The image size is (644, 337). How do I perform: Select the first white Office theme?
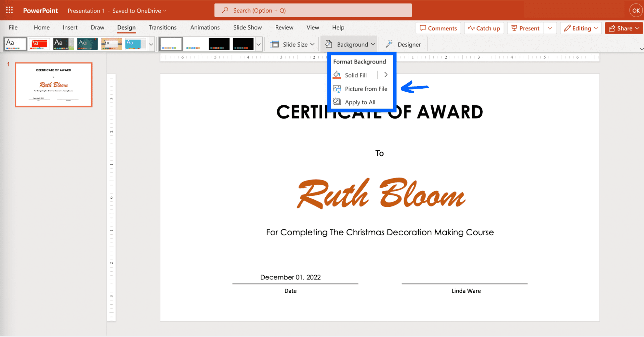point(15,44)
